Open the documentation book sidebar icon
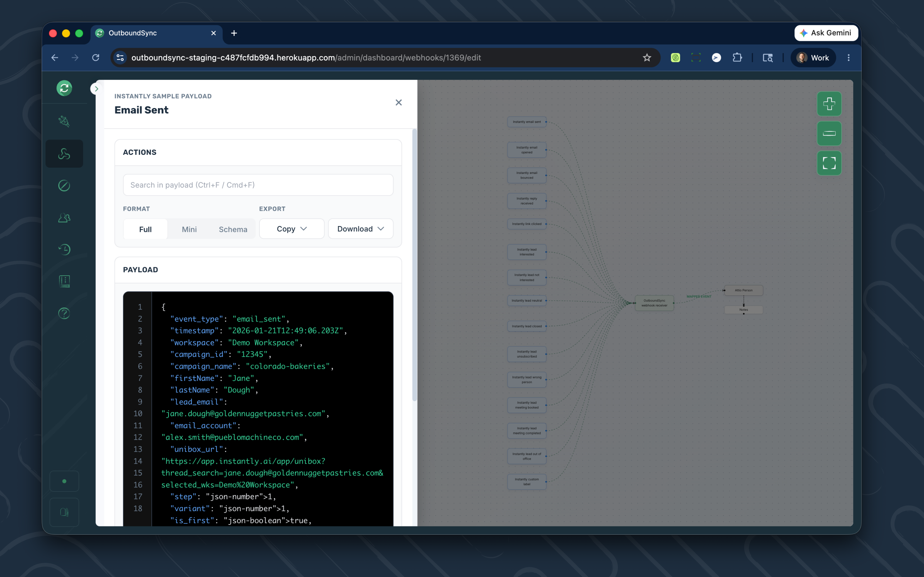Screen dimensions: 924x577 click(64, 282)
